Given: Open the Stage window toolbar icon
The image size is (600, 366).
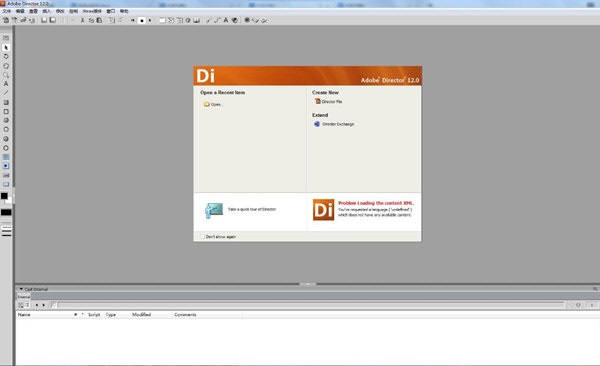Looking at the screenshot, I should pos(162,20).
